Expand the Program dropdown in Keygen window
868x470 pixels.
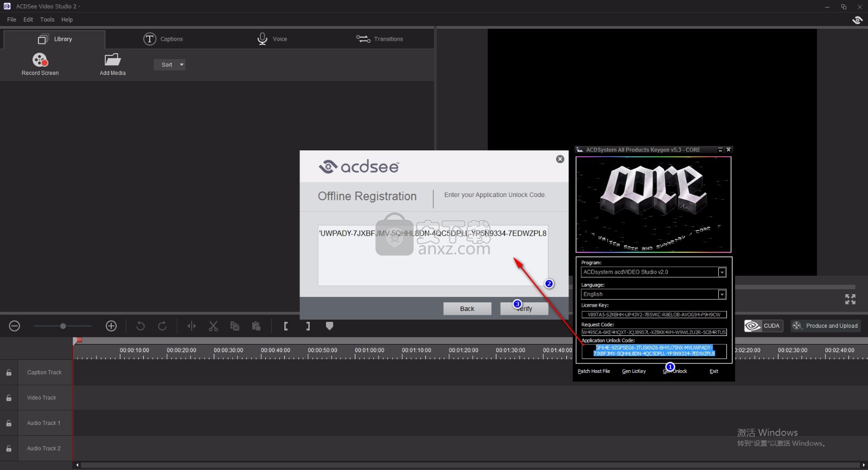tap(722, 272)
